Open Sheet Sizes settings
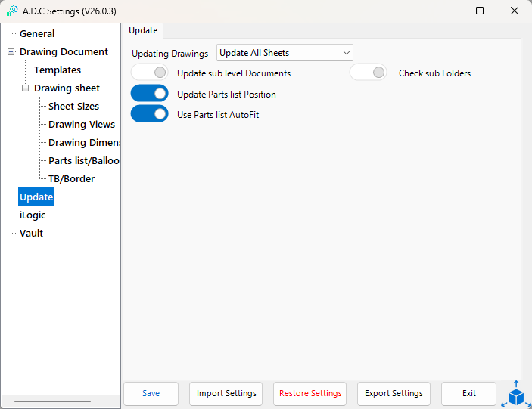Screen dimensions: 532x409 click(73, 107)
